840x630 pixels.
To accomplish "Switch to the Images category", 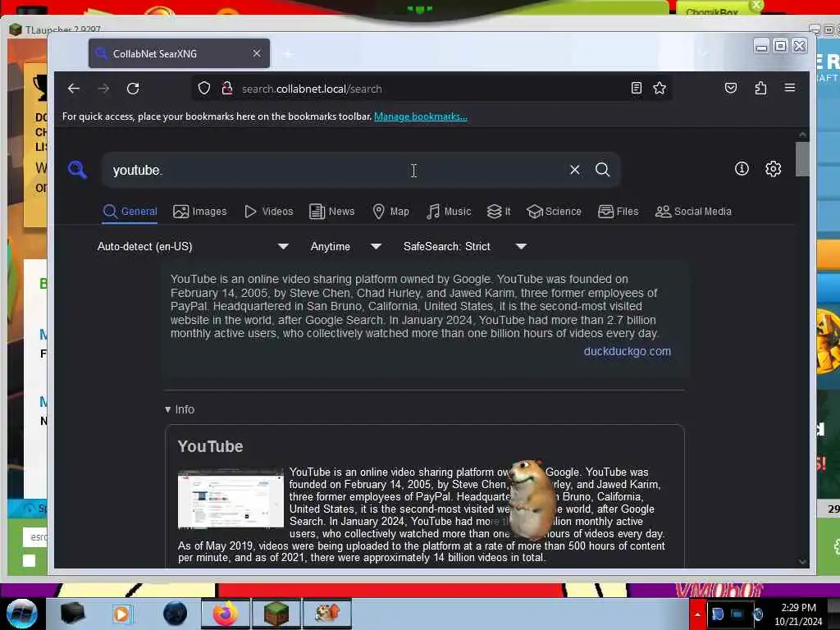I will pyautogui.click(x=200, y=211).
